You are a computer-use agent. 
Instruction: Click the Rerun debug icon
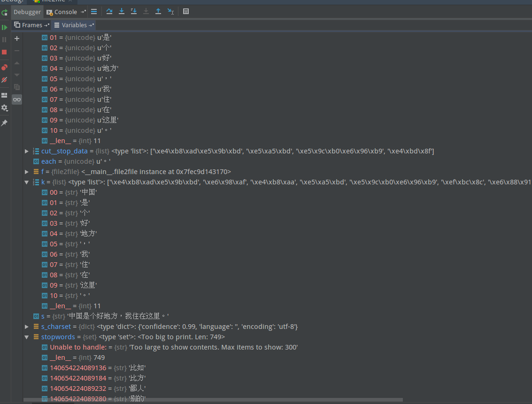click(x=4, y=13)
